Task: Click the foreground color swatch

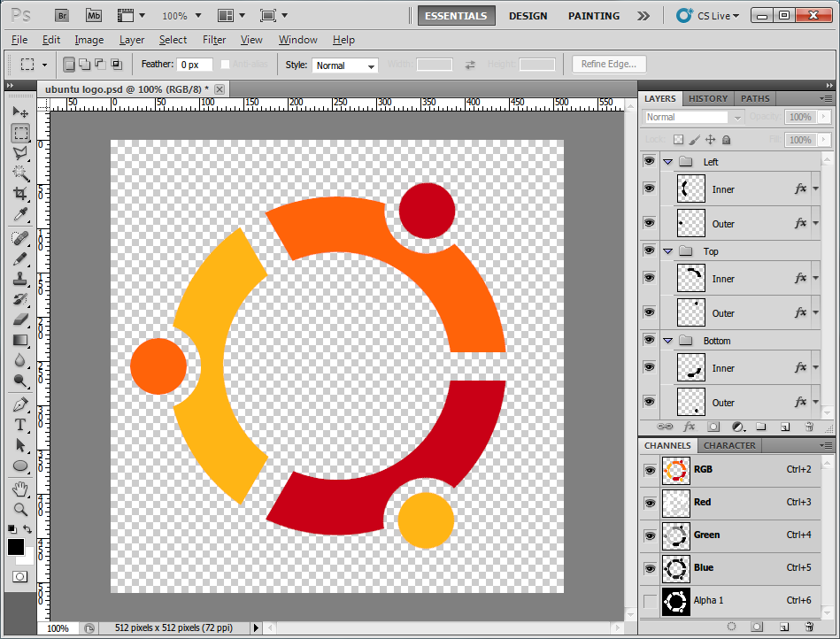Action: [15, 547]
